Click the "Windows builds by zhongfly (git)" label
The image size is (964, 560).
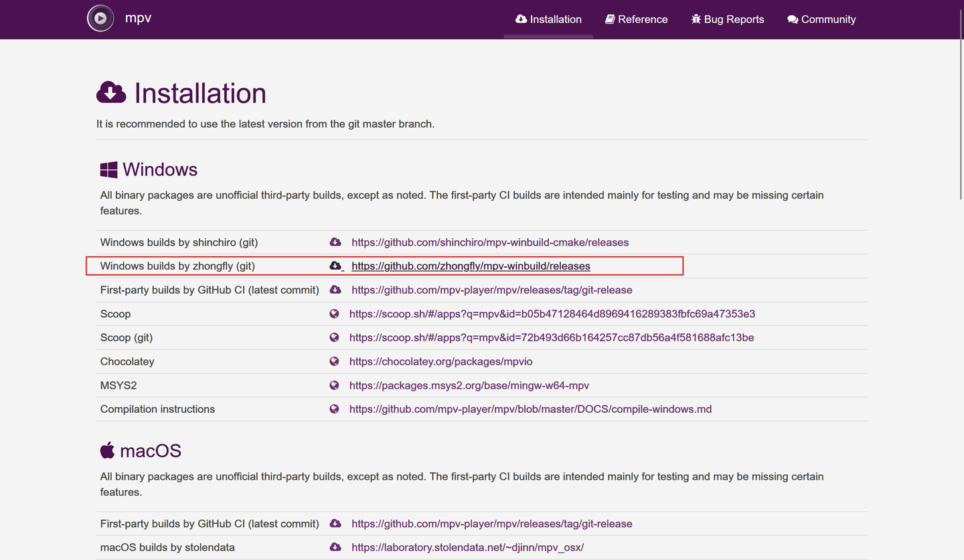[x=177, y=266]
